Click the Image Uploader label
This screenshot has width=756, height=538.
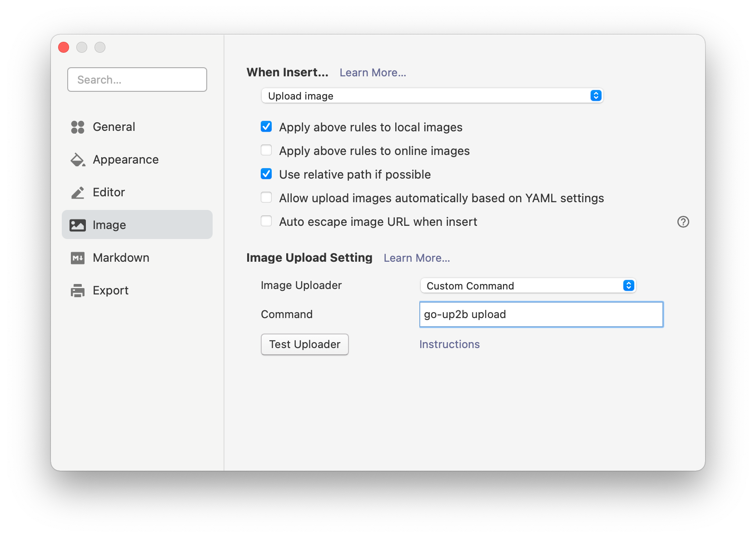click(x=301, y=285)
